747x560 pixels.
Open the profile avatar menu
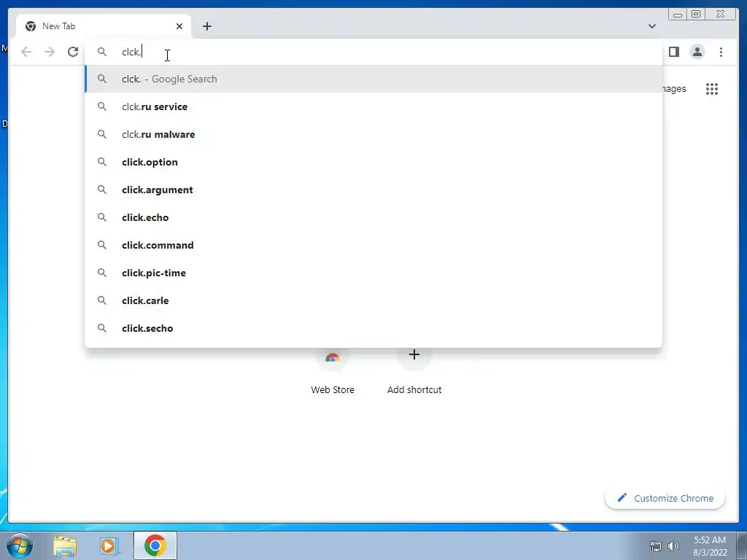[x=697, y=52]
